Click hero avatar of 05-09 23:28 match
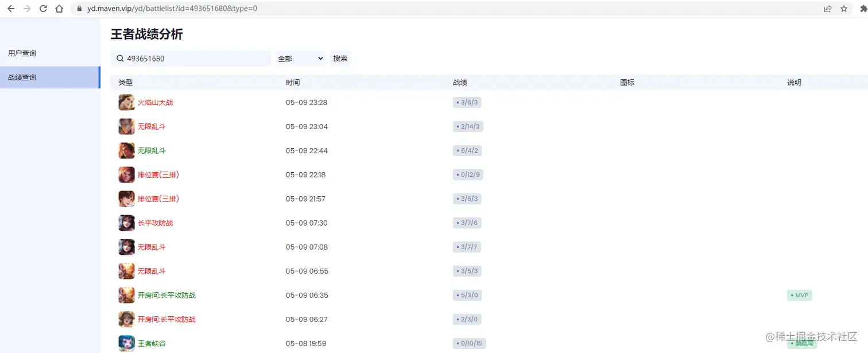The width and height of the screenshot is (868, 353). (x=126, y=102)
